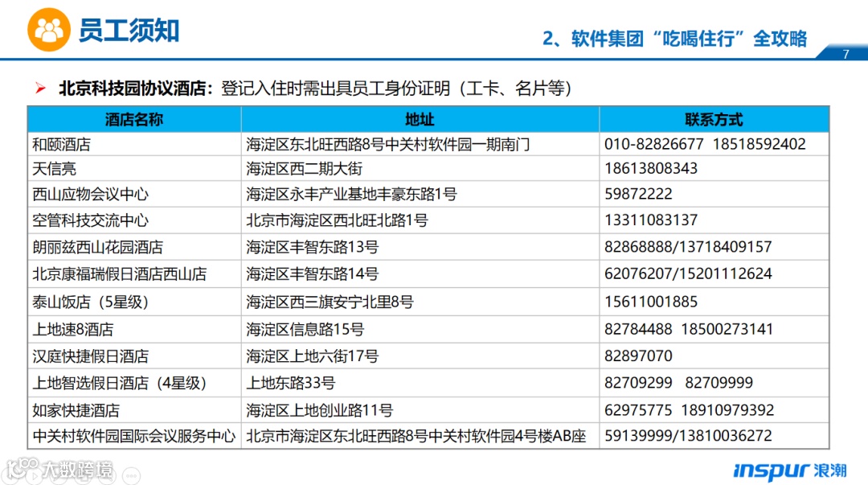Click the red arrow bullet before 北京科技园协议酒店
This screenshot has height=485, width=868.
click(40, 88)
